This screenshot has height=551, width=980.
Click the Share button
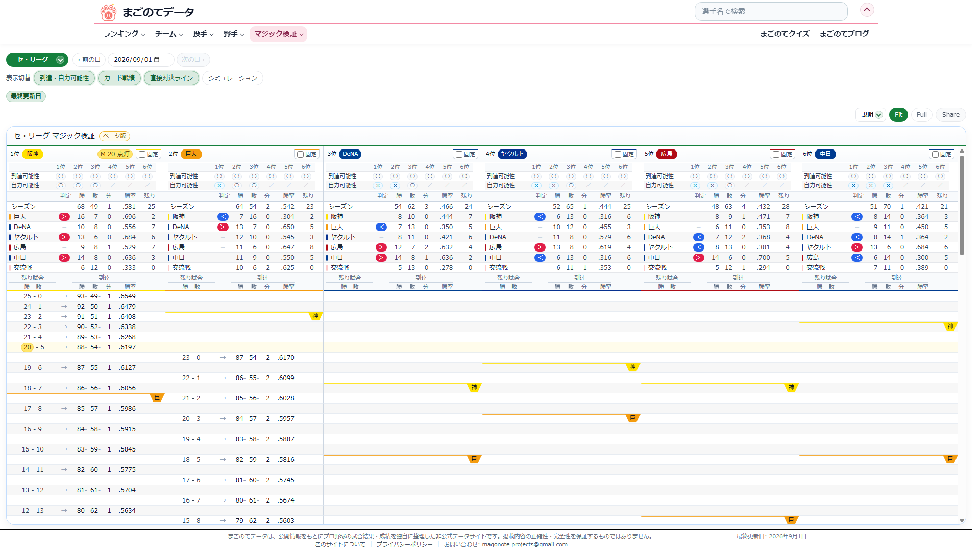click(x=950, y=115)
